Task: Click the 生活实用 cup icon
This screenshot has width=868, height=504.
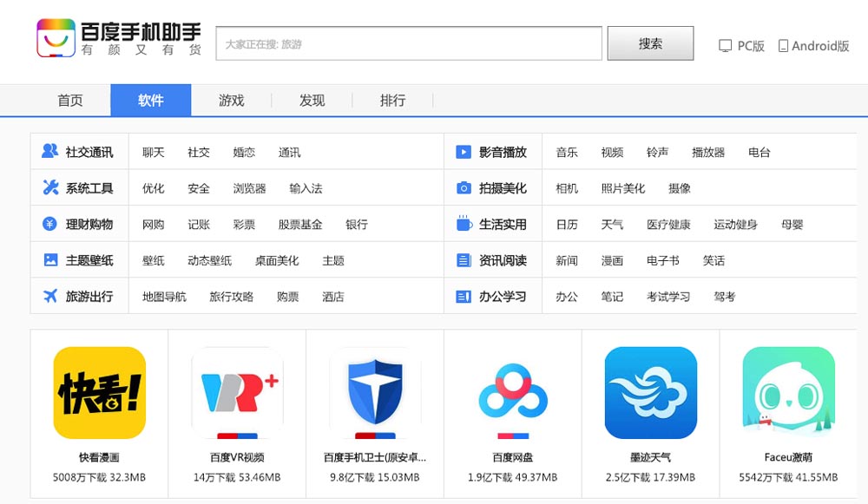Action: [x=464, y=223]
